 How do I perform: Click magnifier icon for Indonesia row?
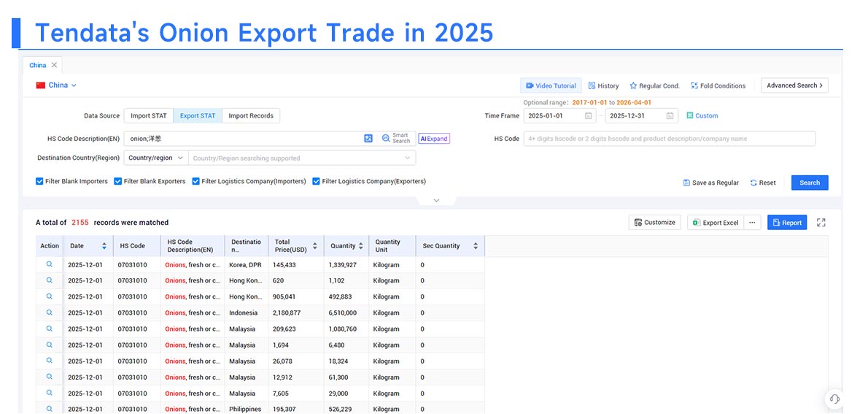tap(50, 313)
